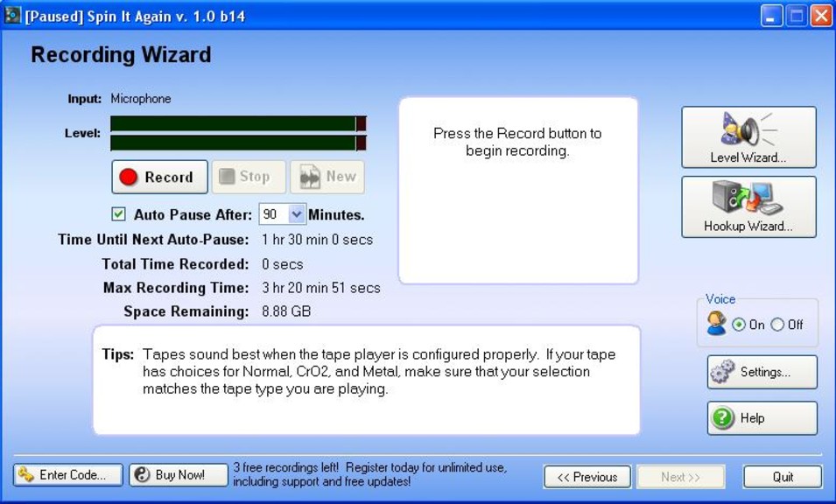This screenshot has height=504, width=836.
Task: Open the Level Wizard
Action: pyautogui.click(x=748, y=136)
